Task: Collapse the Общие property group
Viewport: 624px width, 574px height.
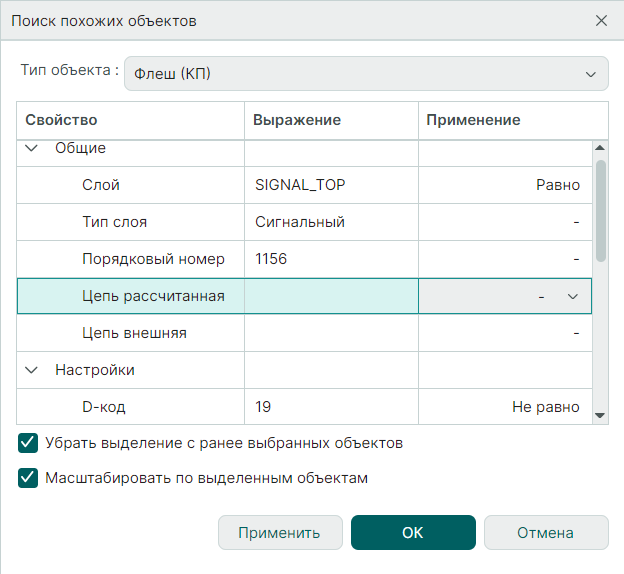Action: (x=31, y=148)
